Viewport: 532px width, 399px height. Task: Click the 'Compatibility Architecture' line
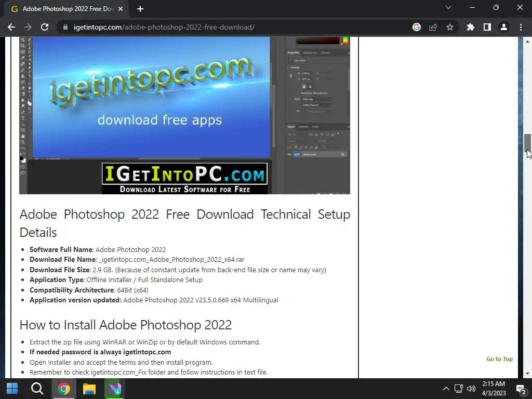pos(89,290)
